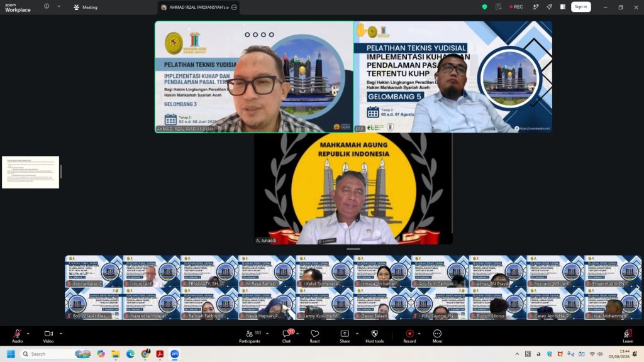Click the Leave meeting button
The width and height of the screenshot is (644, 362).
(x=628, y=336)
